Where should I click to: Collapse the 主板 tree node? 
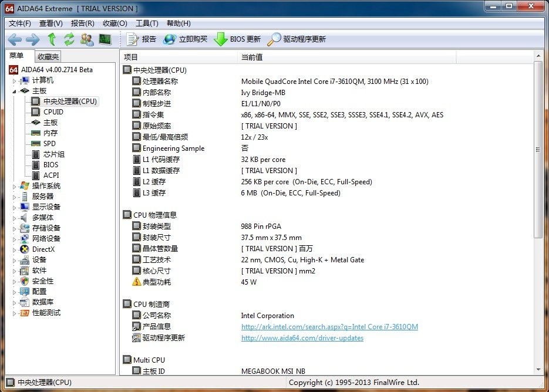point(15,91)
